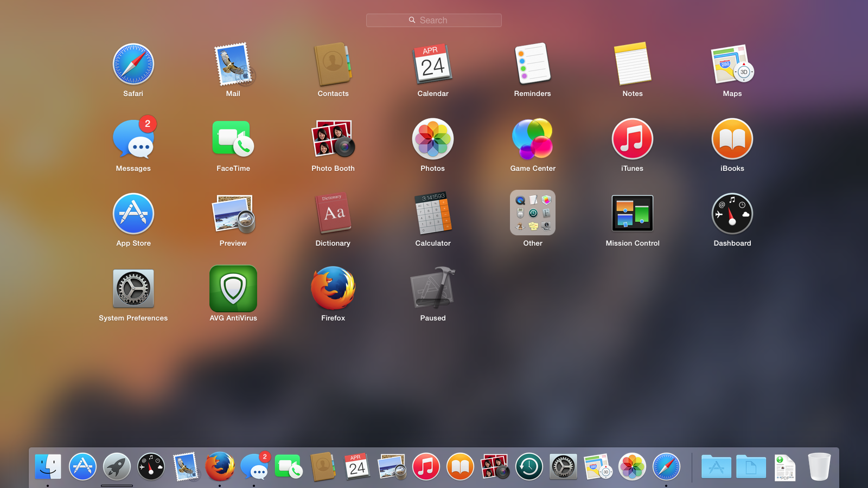Launch Mission Control from Launchpad

pyautogui.click(x=633, y=214)
